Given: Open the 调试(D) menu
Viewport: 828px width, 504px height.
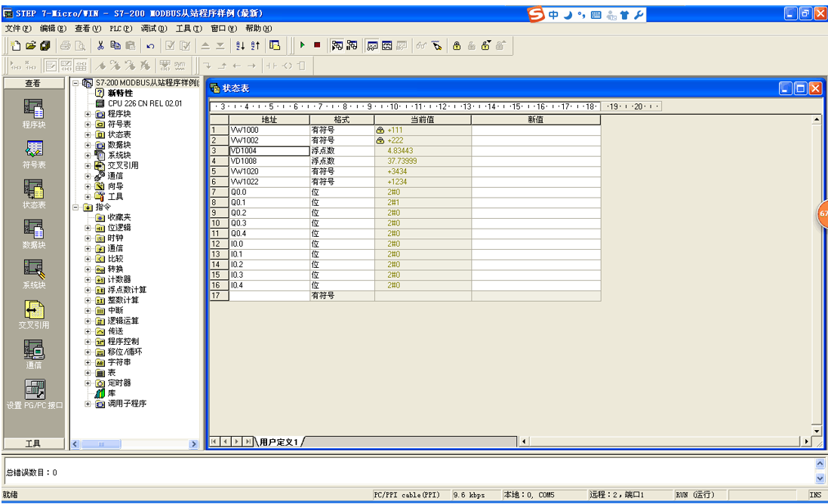Looking at the screenshot, I should [154, 29].
